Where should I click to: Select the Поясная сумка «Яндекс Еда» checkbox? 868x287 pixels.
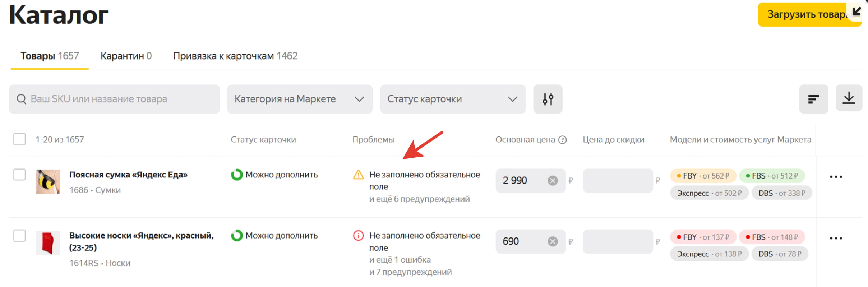coord(19,175)
